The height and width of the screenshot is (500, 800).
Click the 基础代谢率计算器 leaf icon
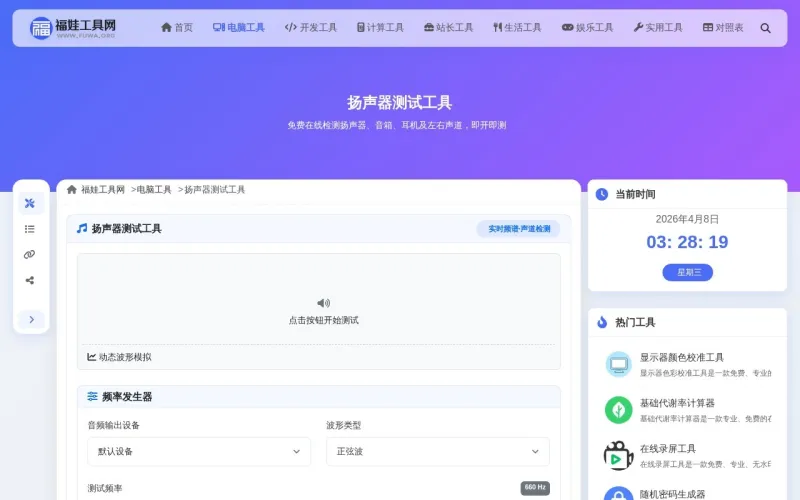point(618,410)
